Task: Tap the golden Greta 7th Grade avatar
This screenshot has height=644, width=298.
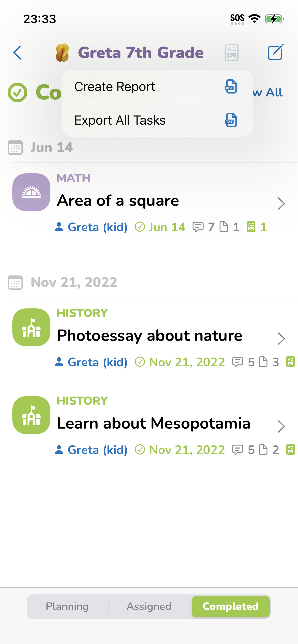Action: point(62,53)
